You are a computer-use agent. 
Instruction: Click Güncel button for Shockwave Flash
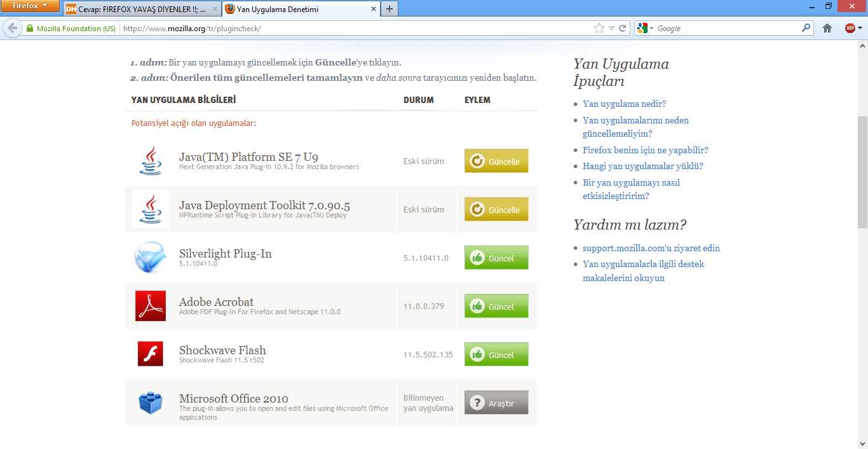pos(496,354)
